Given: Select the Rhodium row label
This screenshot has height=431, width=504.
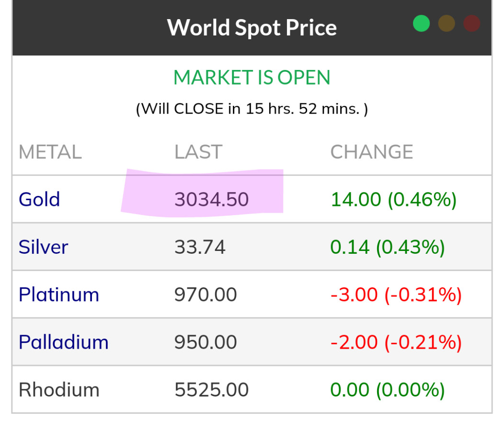Looking at the screenshot, I should [58, 389].
